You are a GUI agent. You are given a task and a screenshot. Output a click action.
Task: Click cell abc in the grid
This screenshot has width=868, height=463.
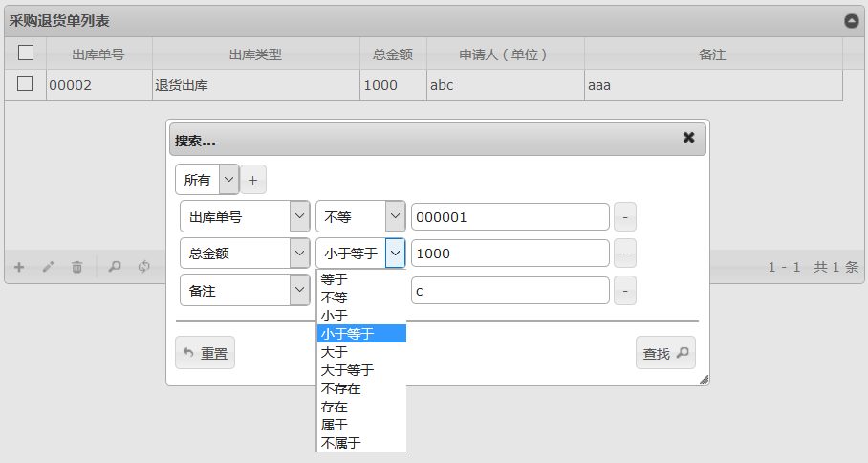click(505, 85)
